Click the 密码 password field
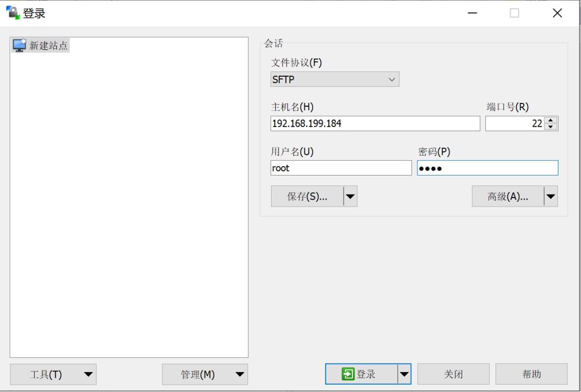Screen dimensions: 581x392 tap(487, 168)
